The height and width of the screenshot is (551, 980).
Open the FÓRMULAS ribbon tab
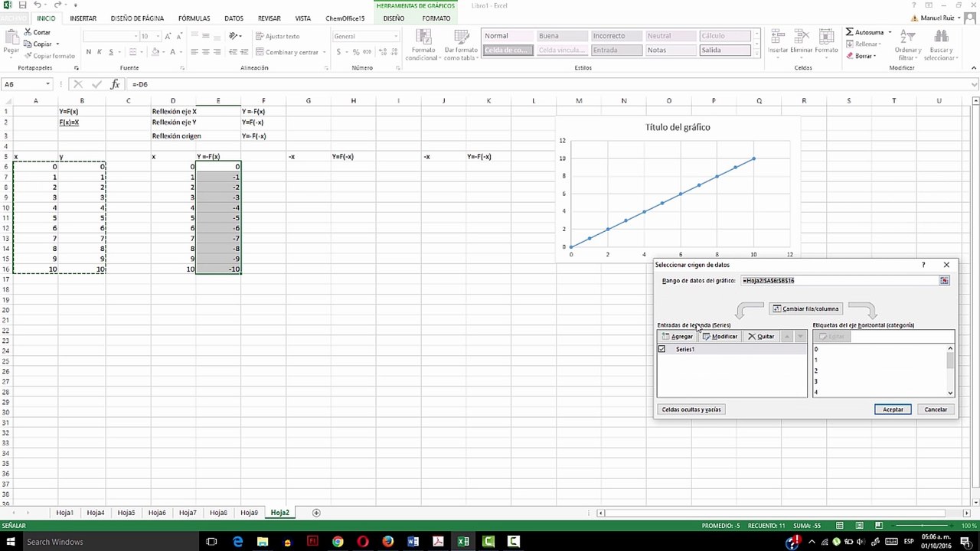coord(194,18)
